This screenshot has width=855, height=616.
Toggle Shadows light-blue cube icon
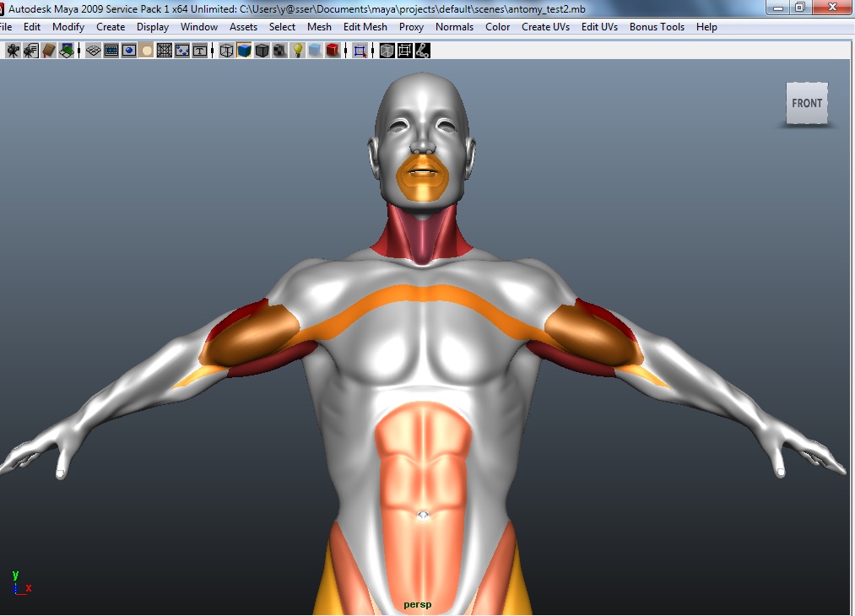315,51
